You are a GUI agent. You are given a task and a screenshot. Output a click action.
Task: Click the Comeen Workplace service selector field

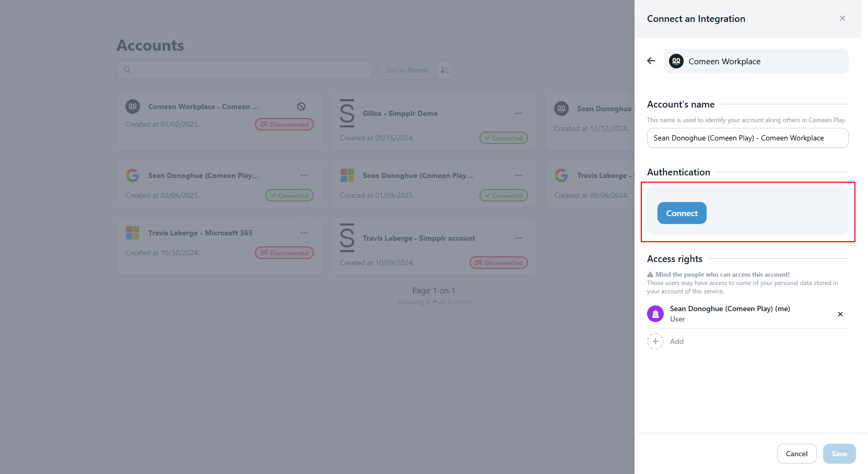coord(756,61)
